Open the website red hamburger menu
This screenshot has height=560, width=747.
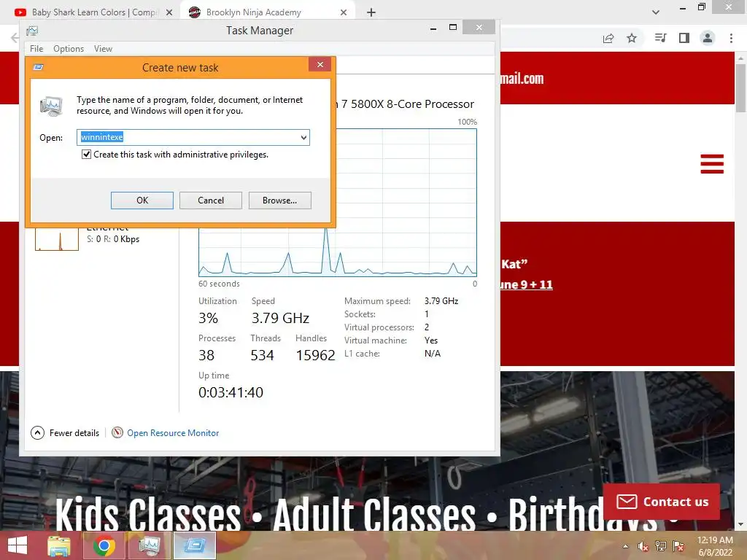coord(712,164)
